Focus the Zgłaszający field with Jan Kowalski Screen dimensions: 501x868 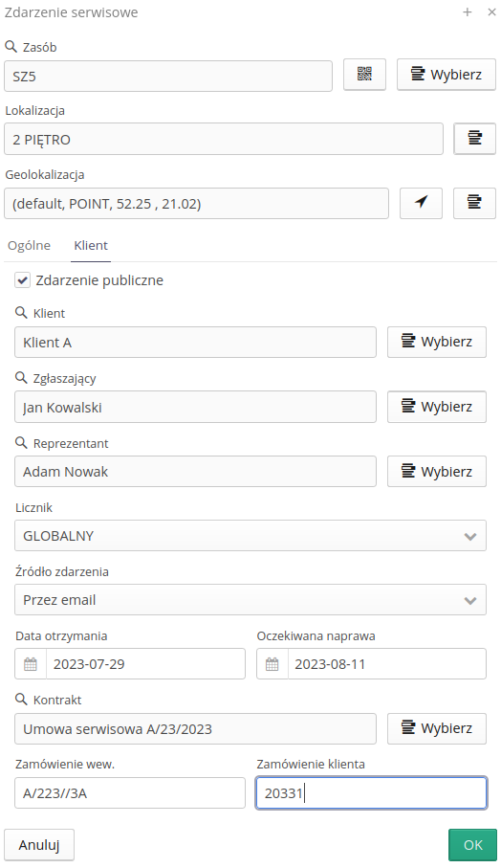coord(195,407)
